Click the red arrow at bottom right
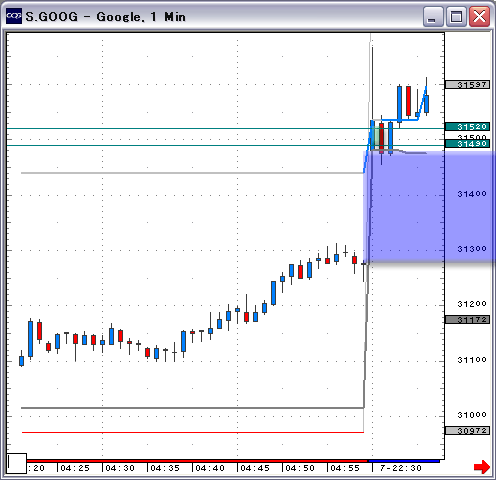 click(482, 467)
